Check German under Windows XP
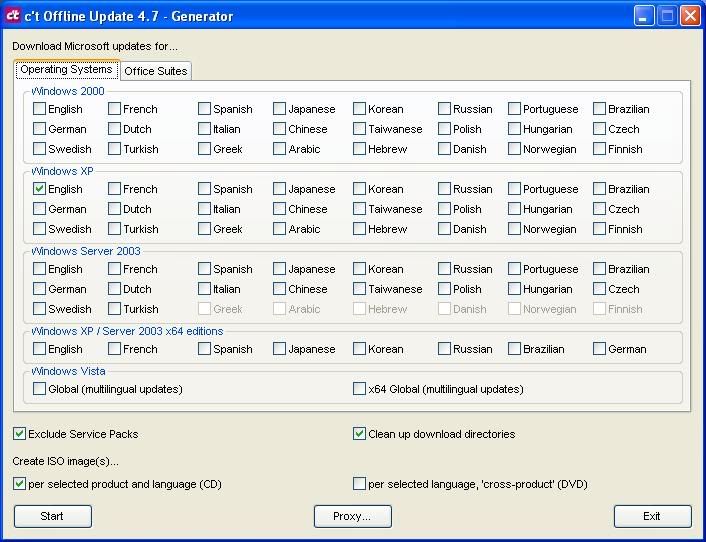 [x=39, y=209]
